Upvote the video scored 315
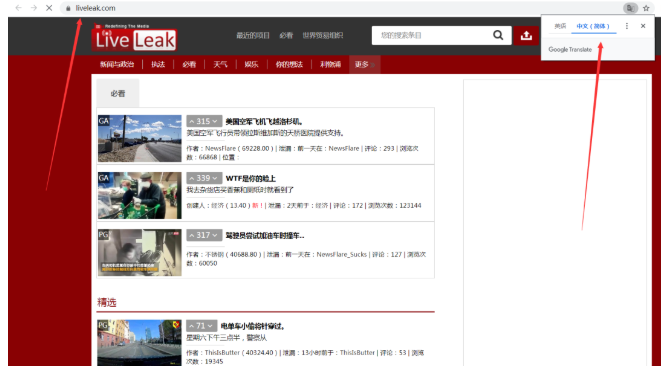Viewport: 664px width, 382px height. click(x=192, y=122)
